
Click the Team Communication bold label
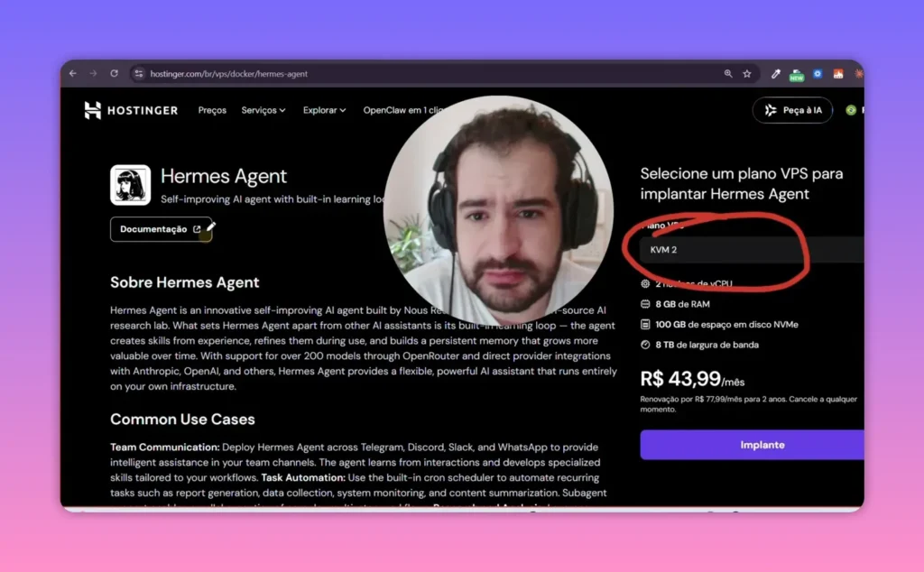[165, 447]
